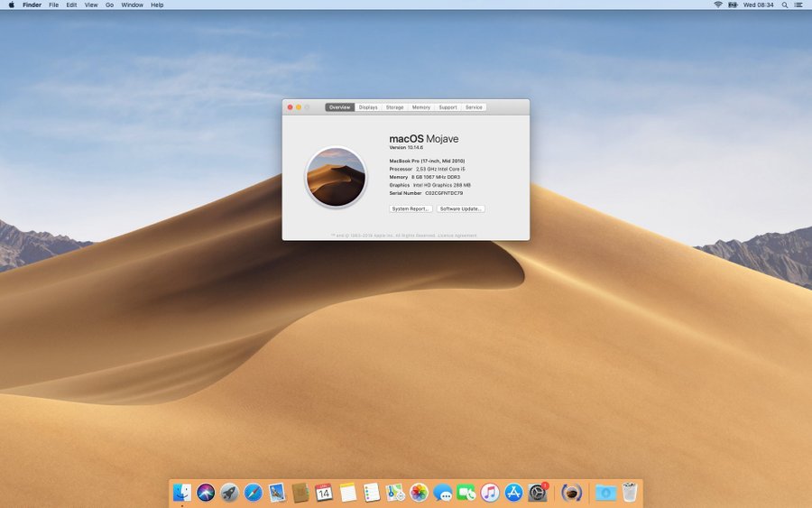The image size is (812, 508).
Task: Click the Spotlight search magnifier icon
Action: [x=785, y=5]
